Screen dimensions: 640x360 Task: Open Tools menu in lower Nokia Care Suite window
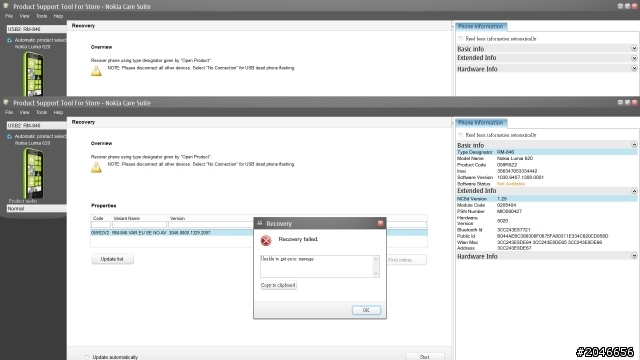[41, 112]
